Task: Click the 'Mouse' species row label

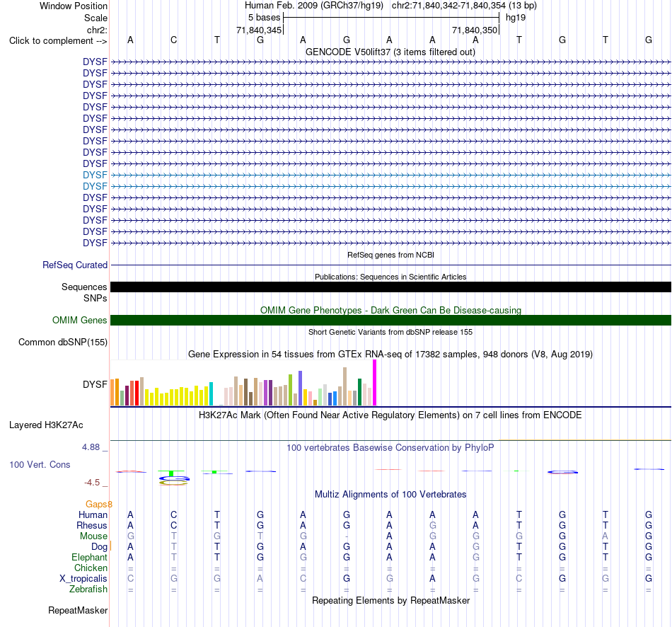Action: (93, 536)
